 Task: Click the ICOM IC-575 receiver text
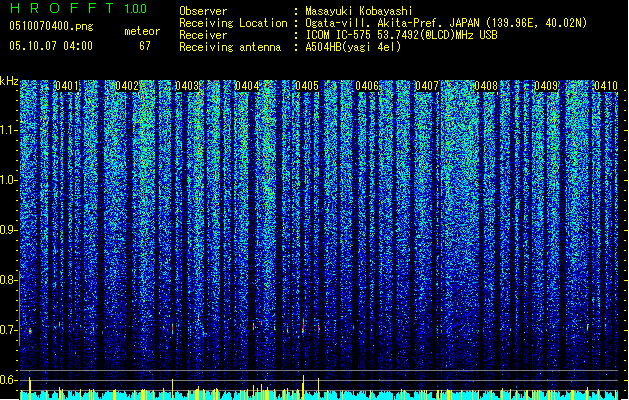point(402,35)
